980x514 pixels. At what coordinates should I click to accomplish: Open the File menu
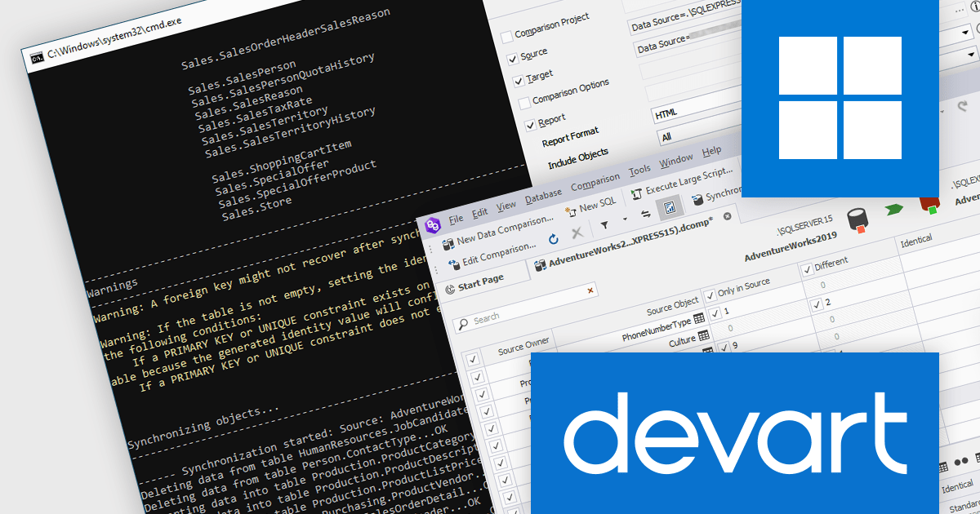click(456, 219)
